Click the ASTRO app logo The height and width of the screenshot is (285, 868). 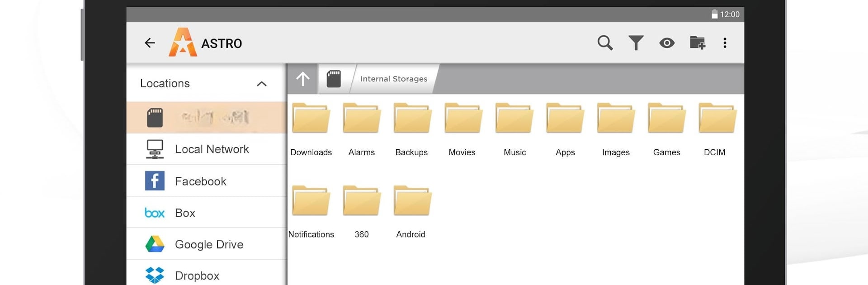(x=183, y=43)
